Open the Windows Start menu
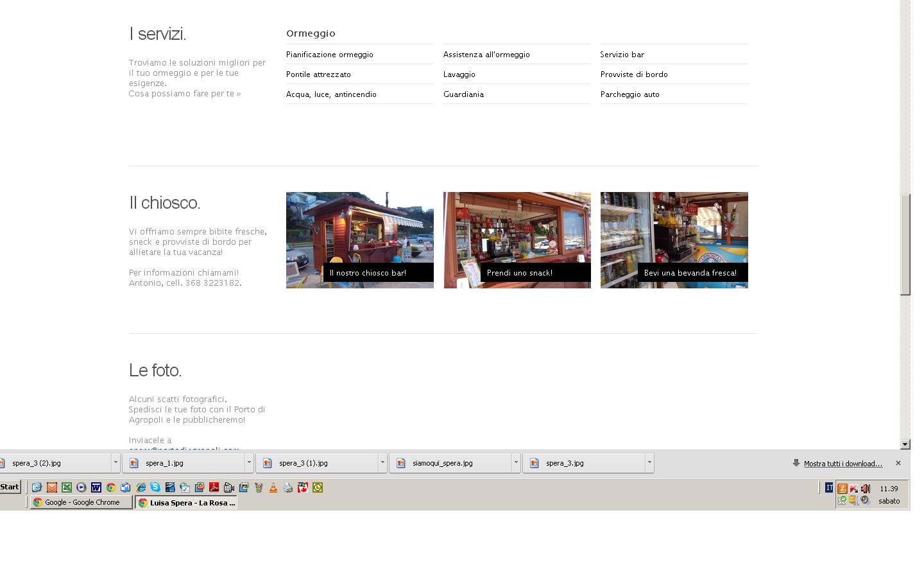The image size is (924, 578). 10,487
